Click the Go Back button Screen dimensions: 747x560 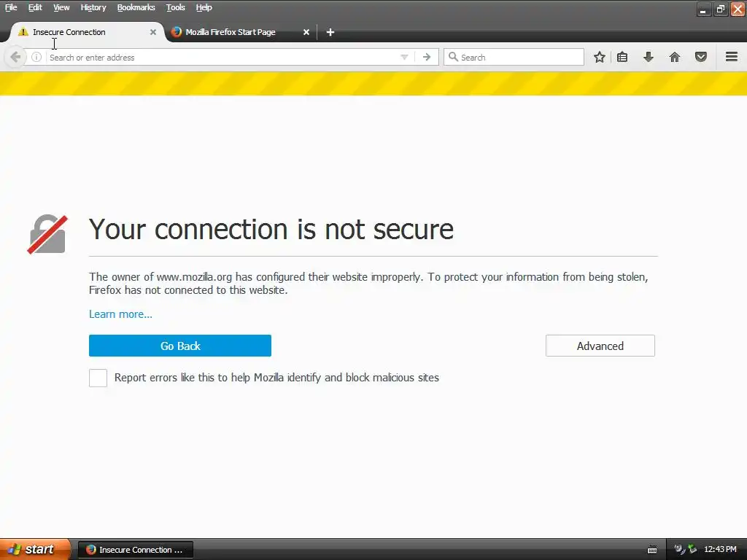180,346
